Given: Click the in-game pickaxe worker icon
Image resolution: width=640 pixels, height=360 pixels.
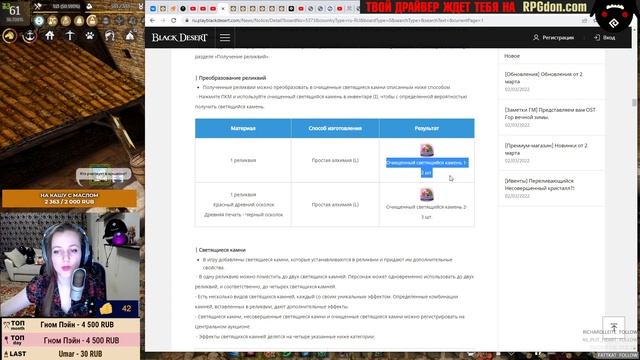Looking at the screenshot, I should coord(70,36).
